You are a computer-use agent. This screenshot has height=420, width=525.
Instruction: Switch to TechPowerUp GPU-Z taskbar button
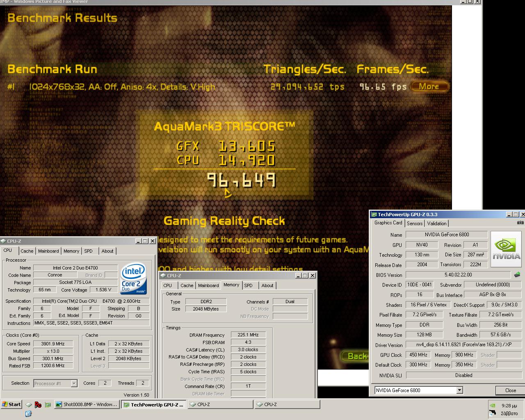pos(154,404)
